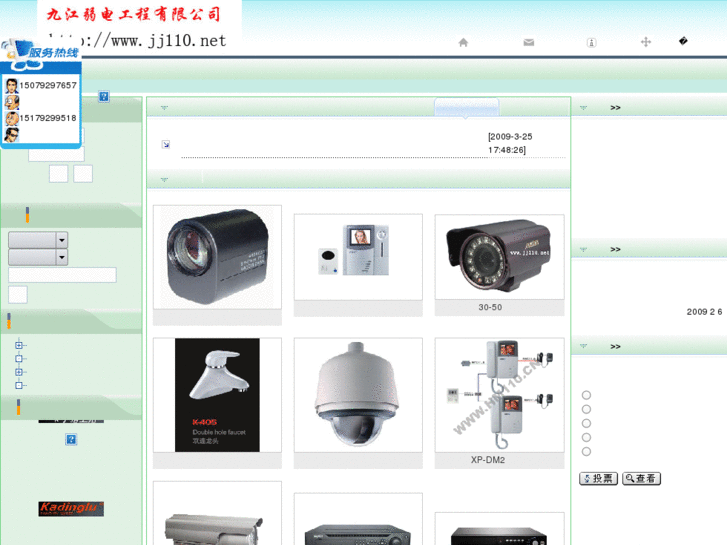727x545 pixels.
Task: Open the DVR recorder thumbnail in the bottom middle
Action: (x=358, y=519)
